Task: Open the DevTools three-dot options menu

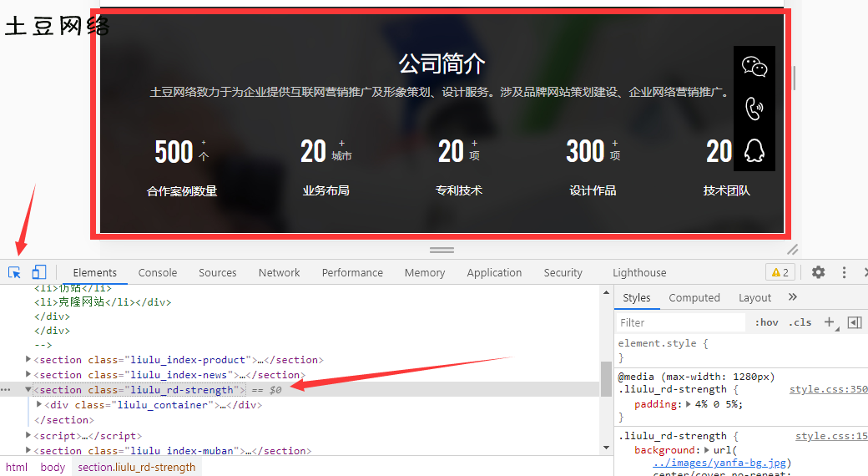Action: [844, 272]
